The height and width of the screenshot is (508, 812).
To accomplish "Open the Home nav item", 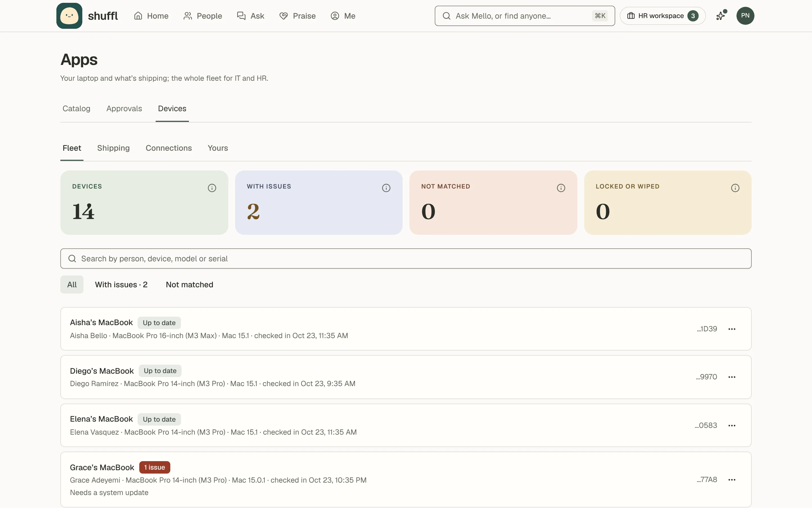I will click(x=151, y=16).
